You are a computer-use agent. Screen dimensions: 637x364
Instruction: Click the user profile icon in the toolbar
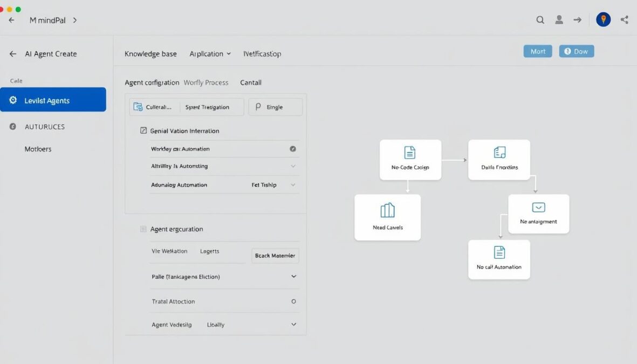pos(559,19)
